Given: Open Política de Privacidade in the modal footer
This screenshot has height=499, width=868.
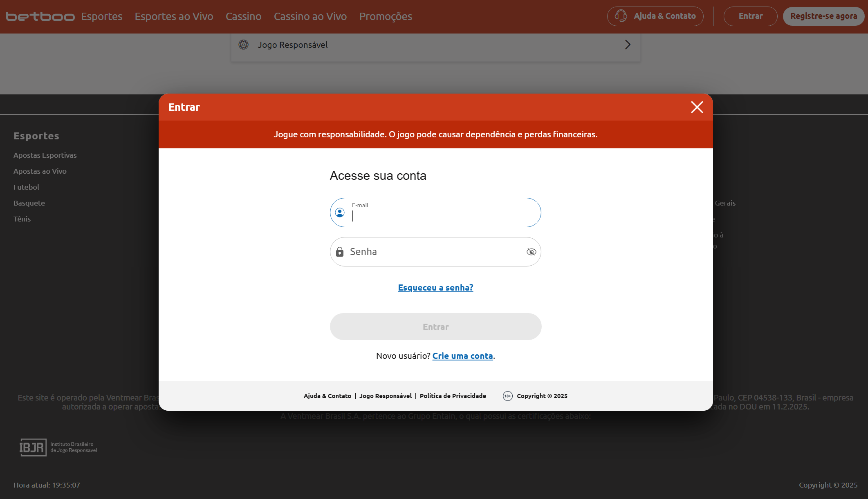Looking at the screenshot, I should (453, 396).
